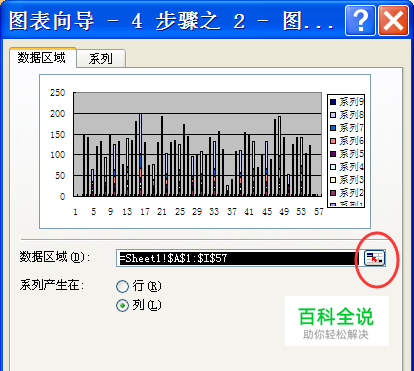Image resolution: width=414 pixels, height=371 pixels.
Task: Click the 57 category axis label
Action: pos(319,212)
